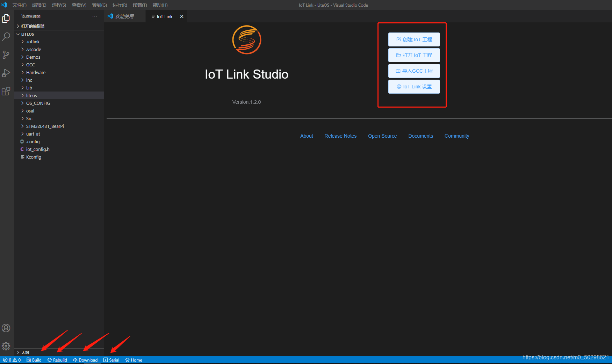
Task: Open the Accounts menu icon
Action: (6, 328)
